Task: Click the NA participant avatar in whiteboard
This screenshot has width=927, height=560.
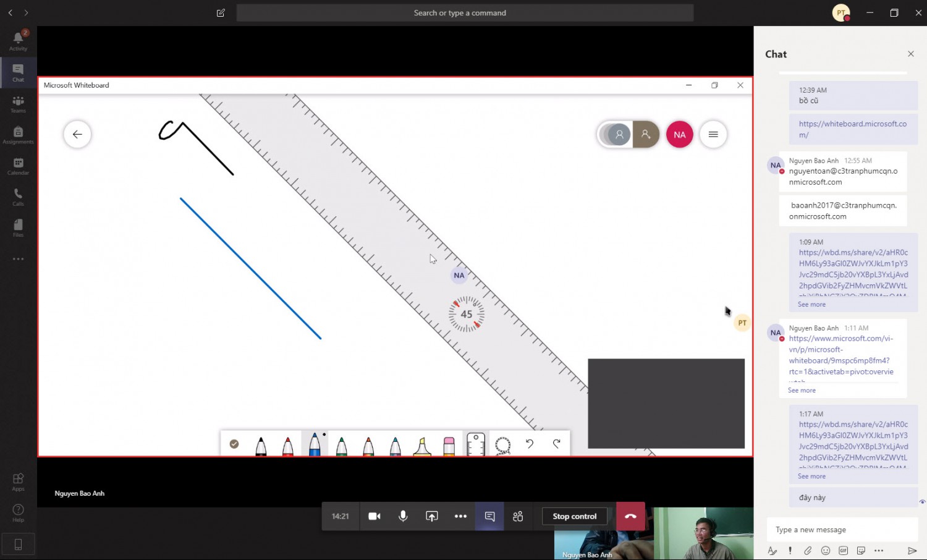Action: [680, 134]
